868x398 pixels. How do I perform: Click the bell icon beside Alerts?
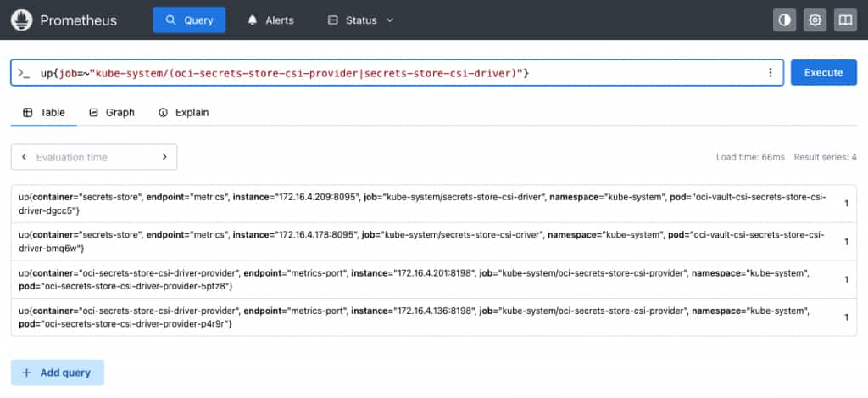pos(253,20)
